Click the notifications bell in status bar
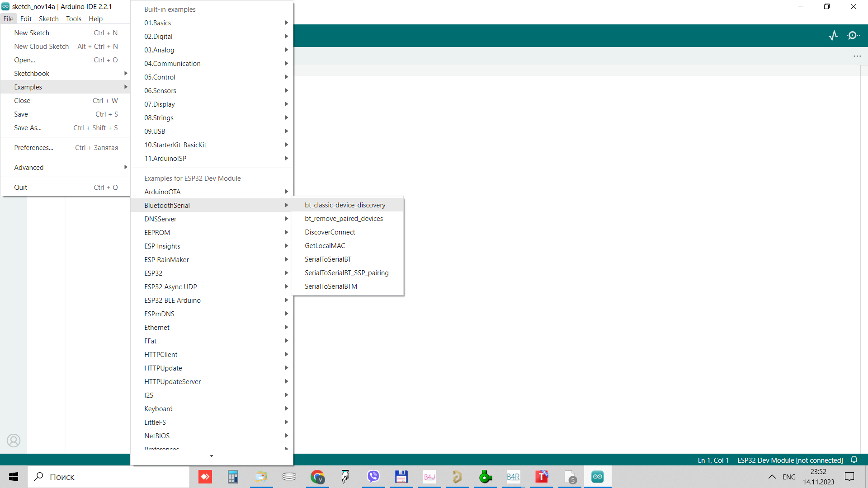The image size is (868, 488). point(854,460)
